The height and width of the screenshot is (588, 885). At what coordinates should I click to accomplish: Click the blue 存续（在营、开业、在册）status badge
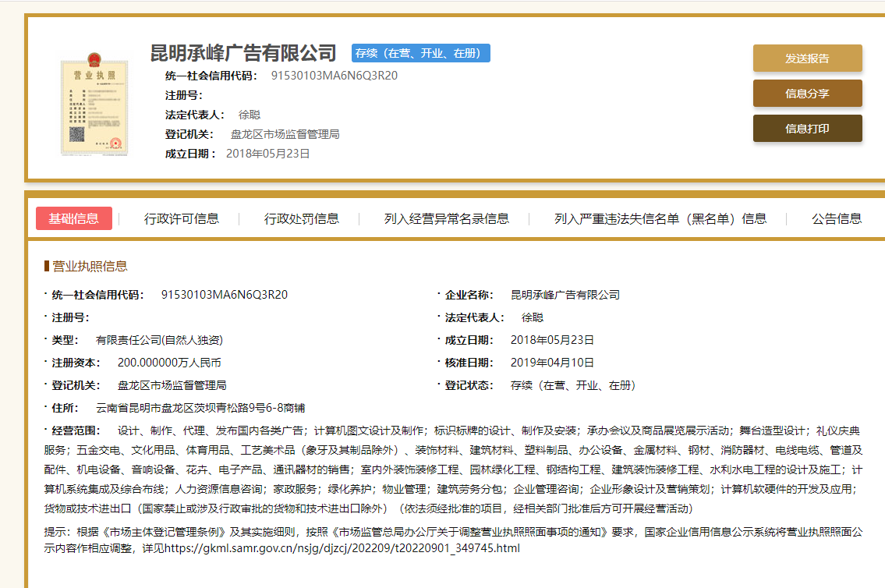(x=420, y=53)
